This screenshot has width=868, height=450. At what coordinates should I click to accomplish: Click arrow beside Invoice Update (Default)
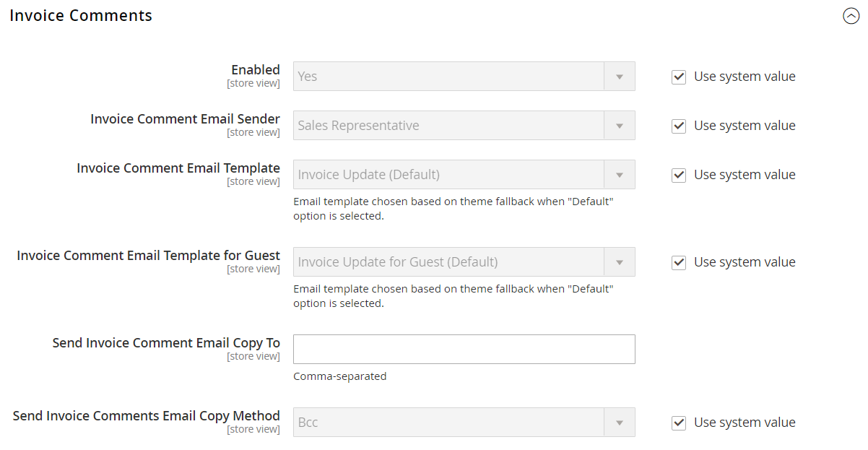click(x=619, y=175)
